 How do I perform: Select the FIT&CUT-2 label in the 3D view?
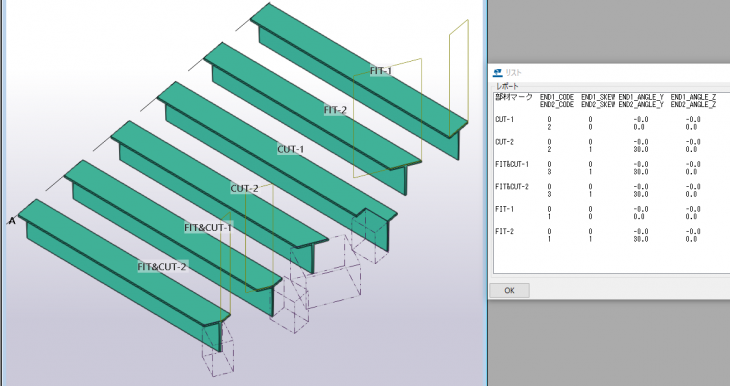point(162,267)
